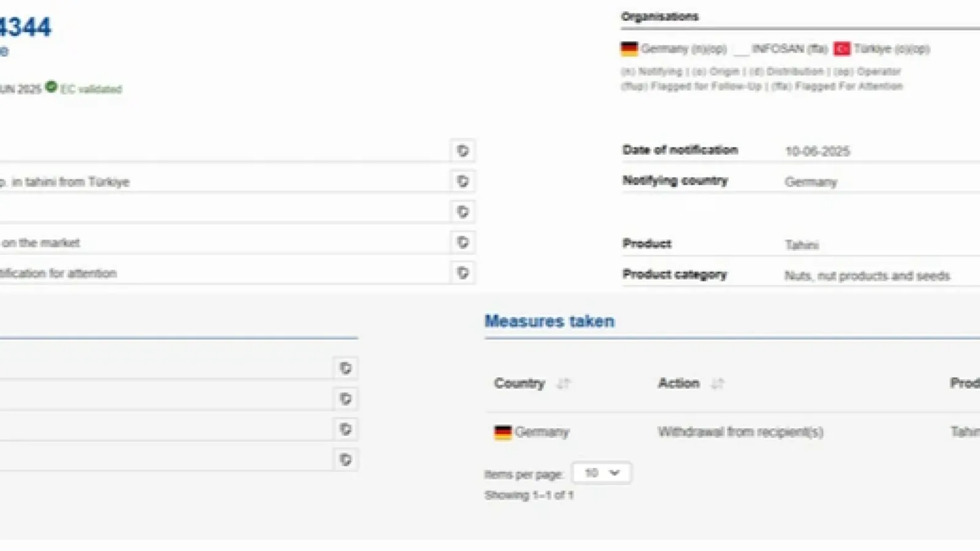Click first copy icon in lower-left panel
Image resolution: width=980 pixels, height=551 pixels.
pyautogui.click(x=345, y=368)
